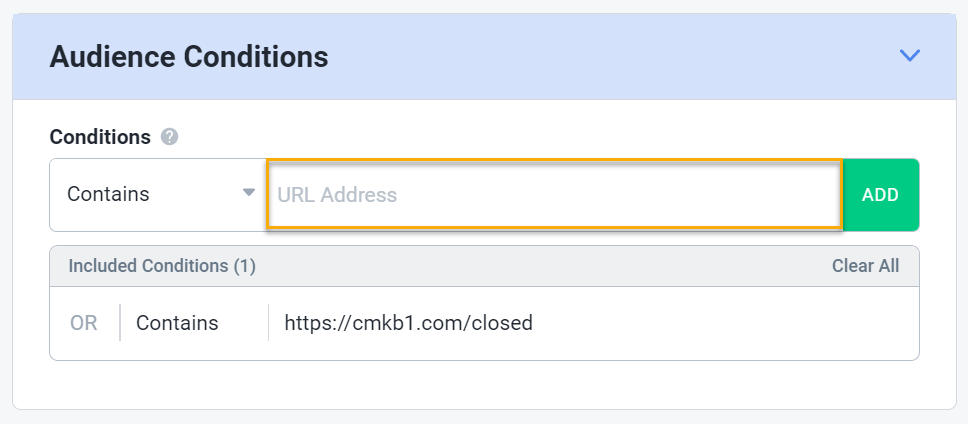The height and width of the screenshot is (424, 968).
Task: Focus the URL Address input field
Action: 553,195
